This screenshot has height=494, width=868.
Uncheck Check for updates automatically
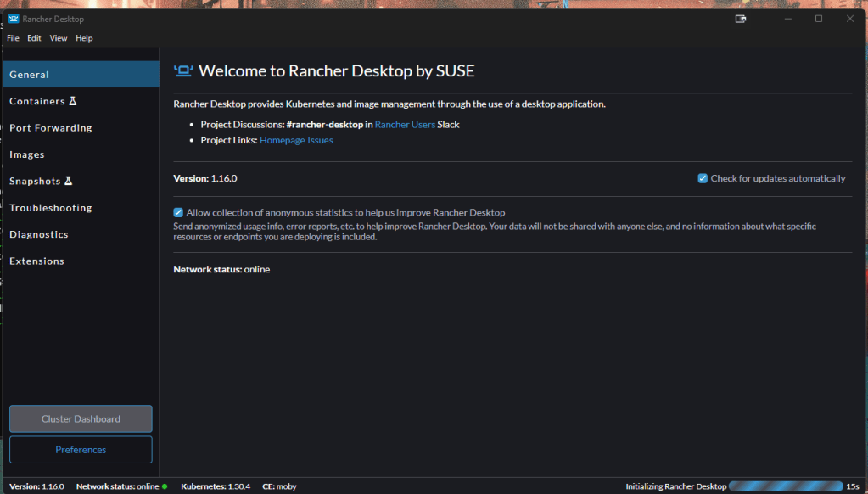703,178
